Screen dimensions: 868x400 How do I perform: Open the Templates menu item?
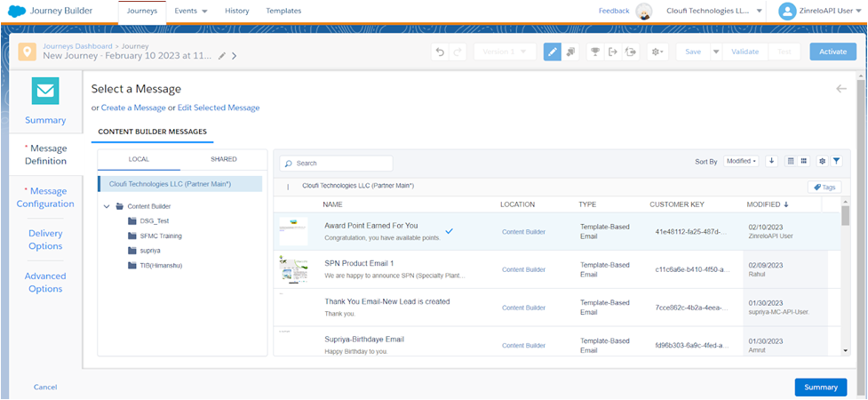point(283,11)
